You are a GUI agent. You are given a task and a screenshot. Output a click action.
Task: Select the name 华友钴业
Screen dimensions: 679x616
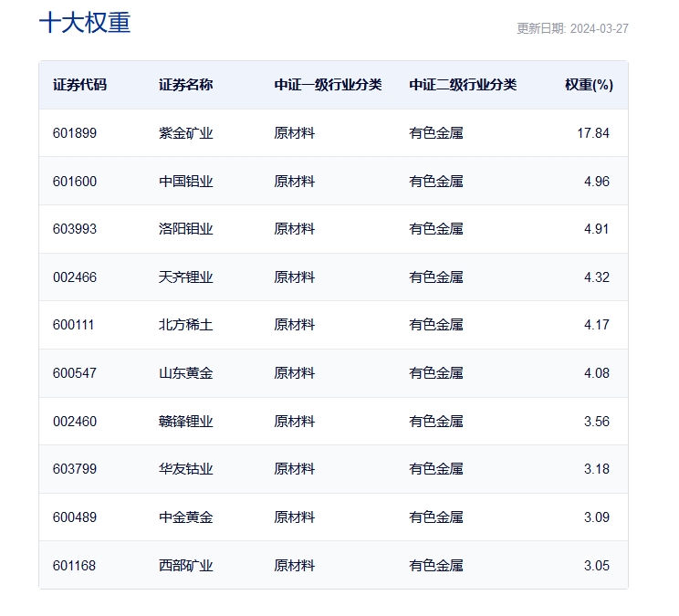[186, 469]
